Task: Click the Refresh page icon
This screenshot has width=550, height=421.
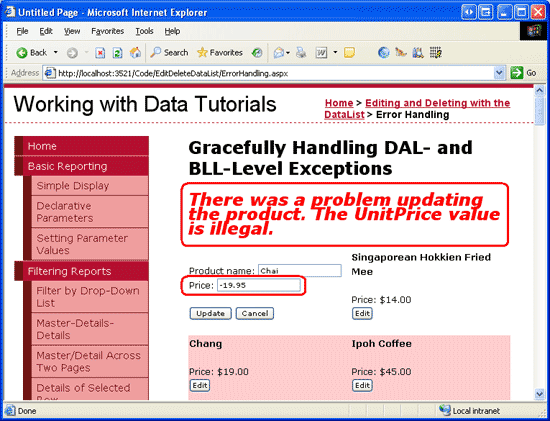Action: pos(117,53)
